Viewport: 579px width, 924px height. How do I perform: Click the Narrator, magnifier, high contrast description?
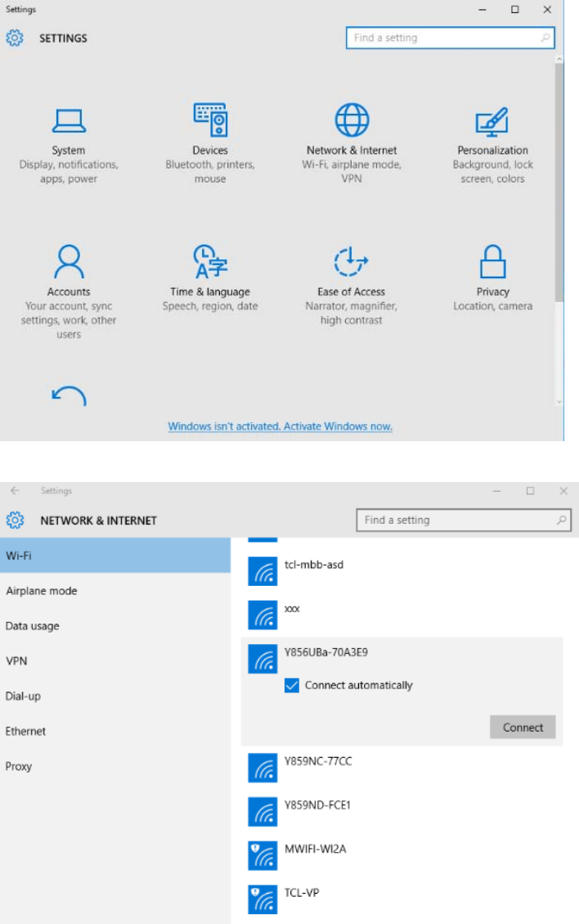(351, 313)
